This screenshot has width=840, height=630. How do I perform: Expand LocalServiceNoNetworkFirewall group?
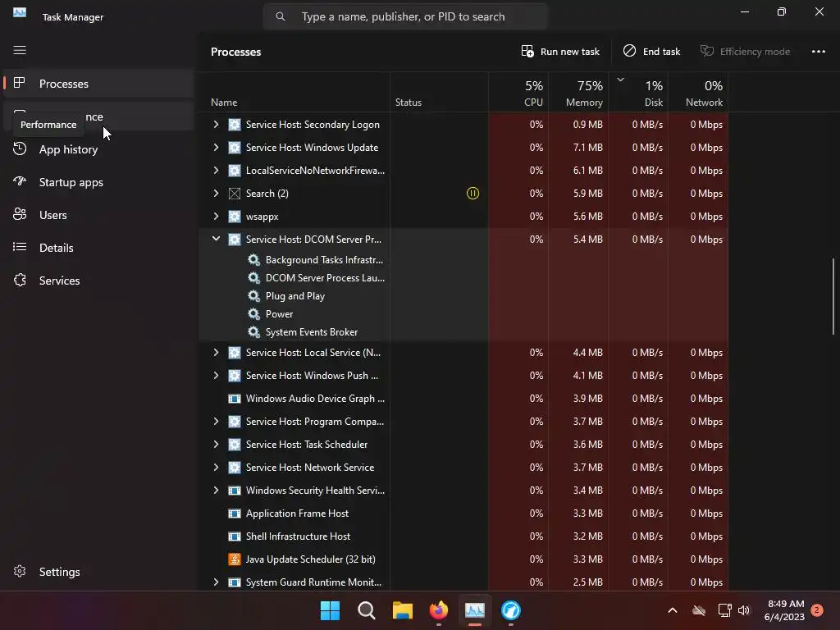coord(216,171)
